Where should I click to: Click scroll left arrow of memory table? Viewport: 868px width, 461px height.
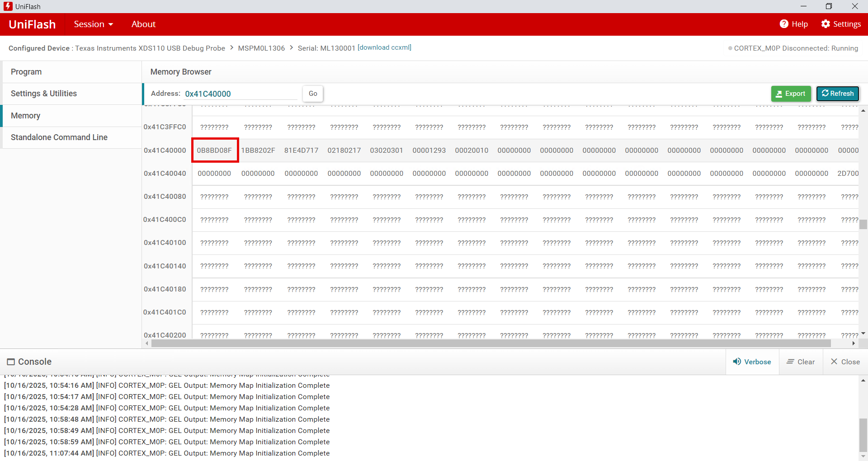tap(147, 343)
